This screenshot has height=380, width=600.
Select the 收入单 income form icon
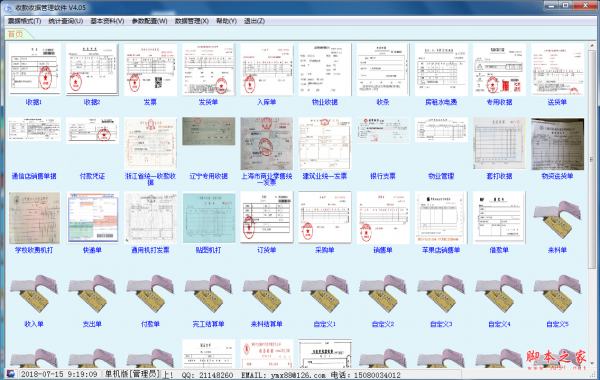[x=34, y=294]
